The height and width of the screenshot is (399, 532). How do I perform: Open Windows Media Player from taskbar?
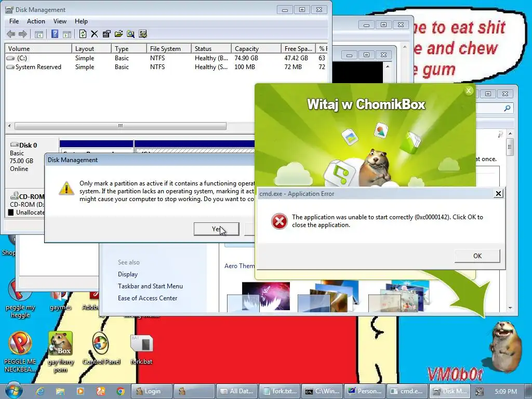(81, 391)
